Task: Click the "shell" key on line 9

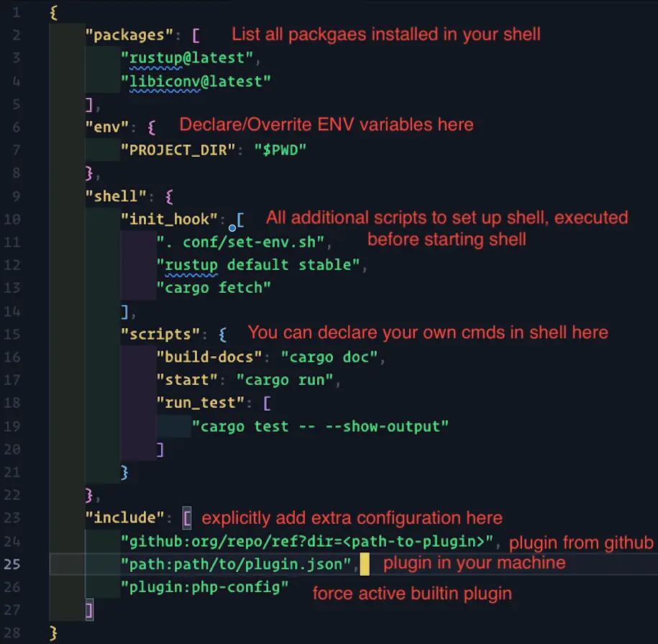Action: coord(116,196)
